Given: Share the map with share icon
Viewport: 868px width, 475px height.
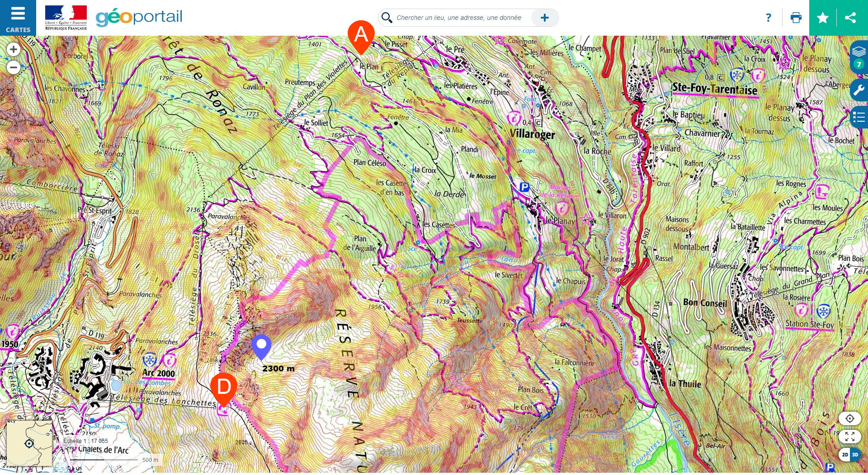Looking at the screenshot, I should point(850,18).
